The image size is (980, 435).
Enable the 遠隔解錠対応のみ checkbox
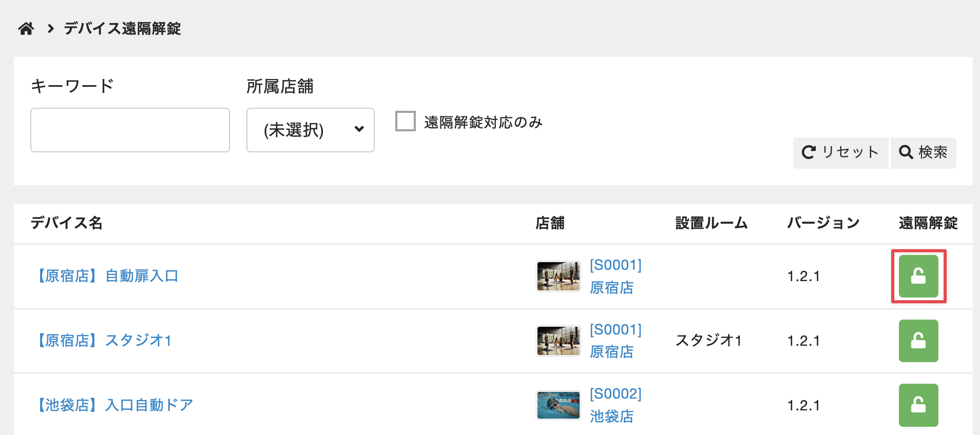(406, 122)
